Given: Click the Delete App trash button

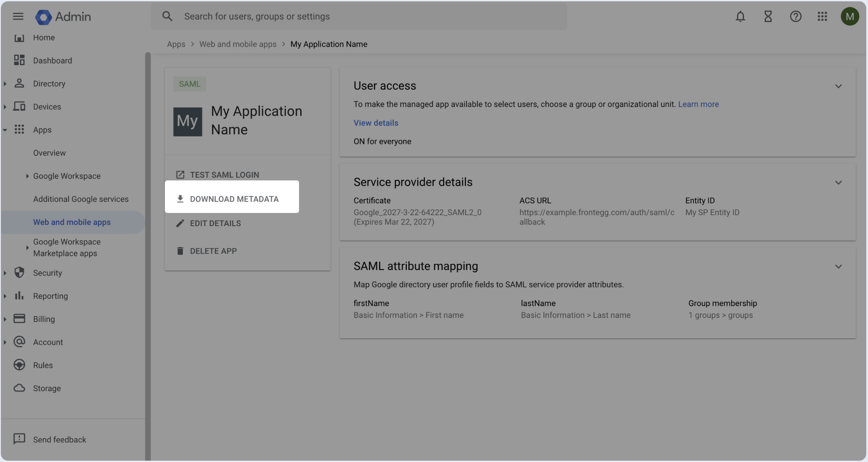Looking at the screenshot, I should [213, 251].
